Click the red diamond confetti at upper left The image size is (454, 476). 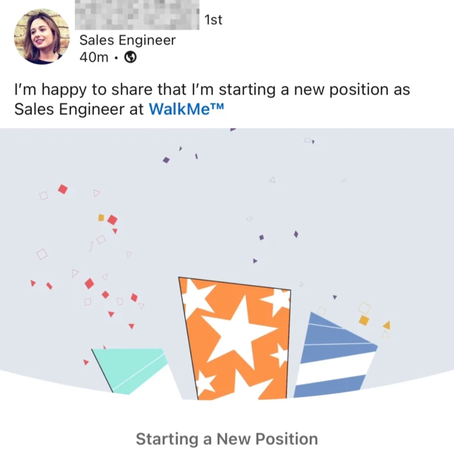coord(63,189)
